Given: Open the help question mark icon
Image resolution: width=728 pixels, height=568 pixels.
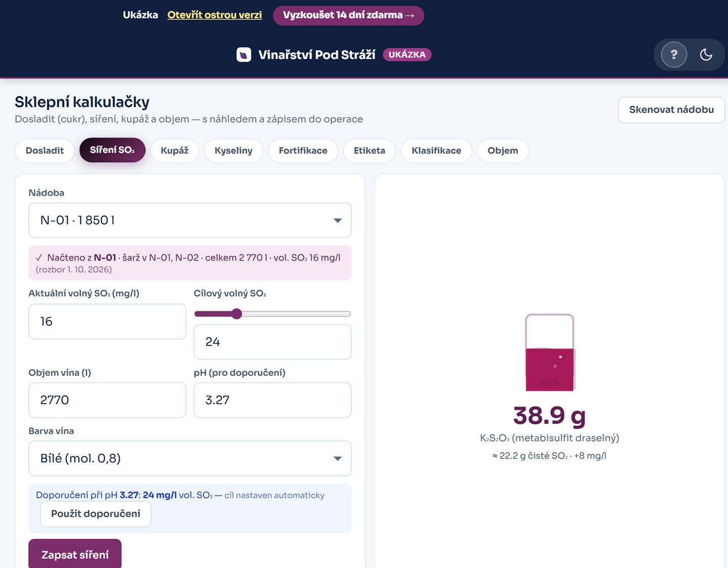Looking at the screenshot, I should coord(674,55).
